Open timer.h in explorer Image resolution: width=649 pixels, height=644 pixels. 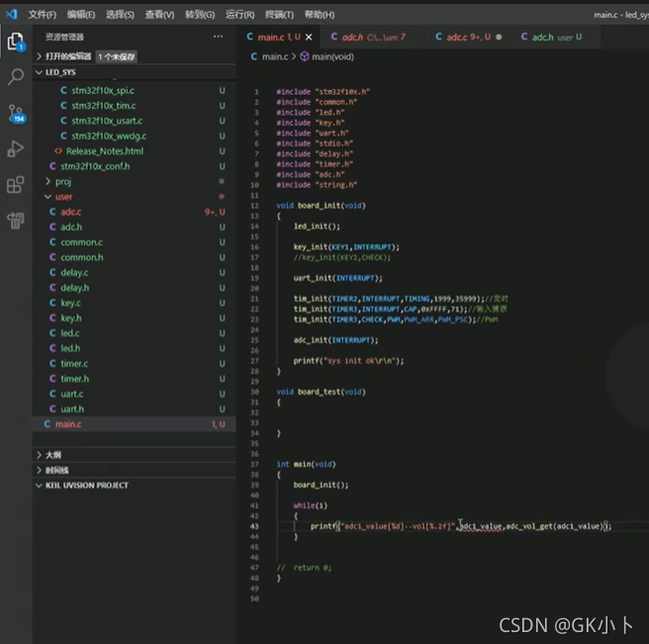135,379
